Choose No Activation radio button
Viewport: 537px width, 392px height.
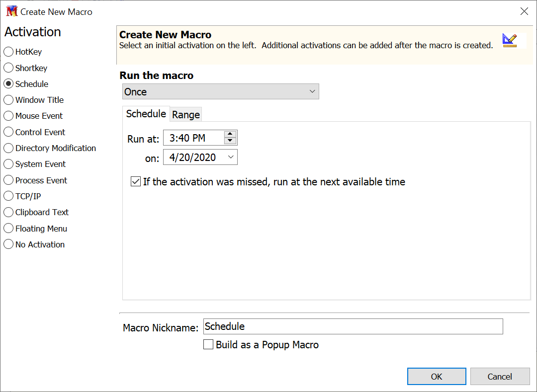pos(8,244)
